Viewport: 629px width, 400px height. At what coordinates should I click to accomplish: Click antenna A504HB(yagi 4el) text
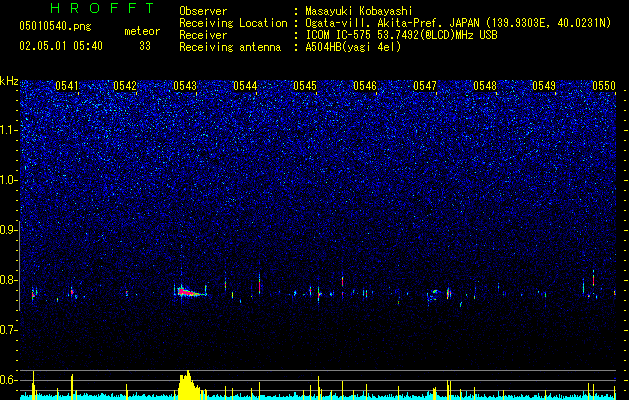click(353, 47)
